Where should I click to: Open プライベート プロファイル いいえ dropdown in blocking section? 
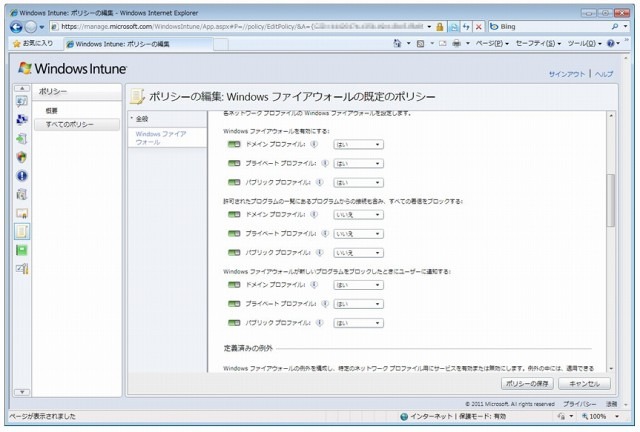(x=358, y=234)
